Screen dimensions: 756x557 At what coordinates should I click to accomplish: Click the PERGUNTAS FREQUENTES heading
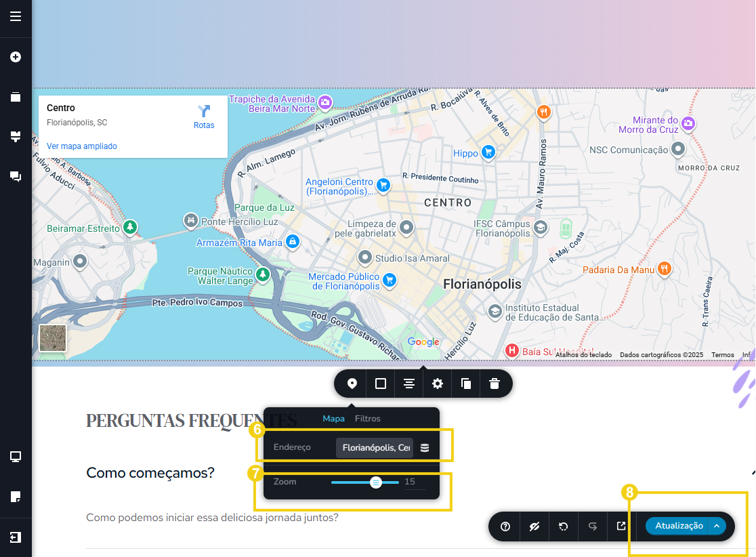coord(192,421)
